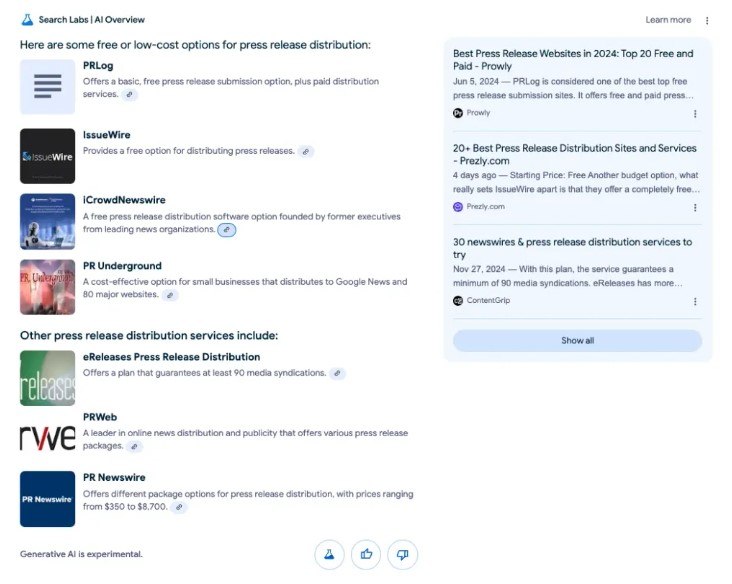Open the PRLog heading

click(x=98, y=66)
